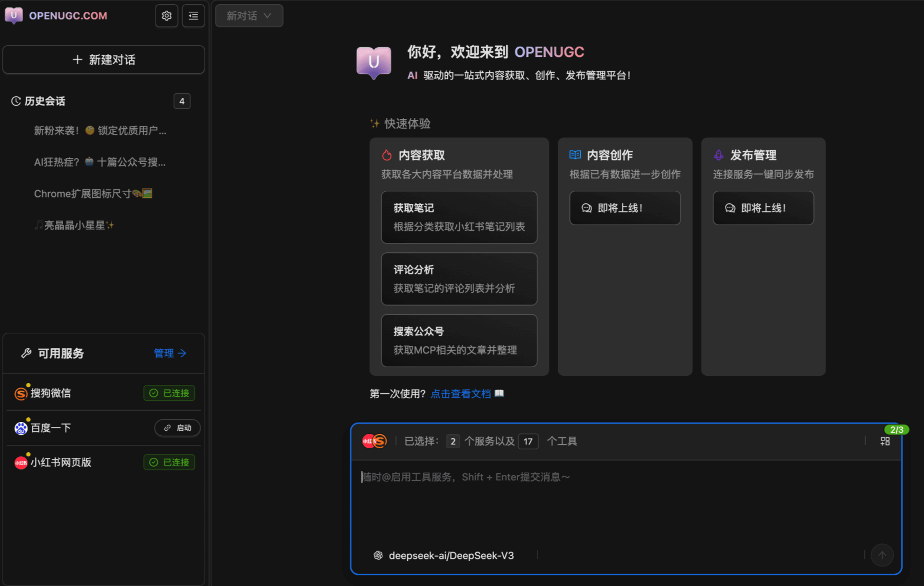Image resolution: width=924 pixels, height=586 pixels.
Task: Click the 2/3 green badge
Action: (x=897, y=430)
